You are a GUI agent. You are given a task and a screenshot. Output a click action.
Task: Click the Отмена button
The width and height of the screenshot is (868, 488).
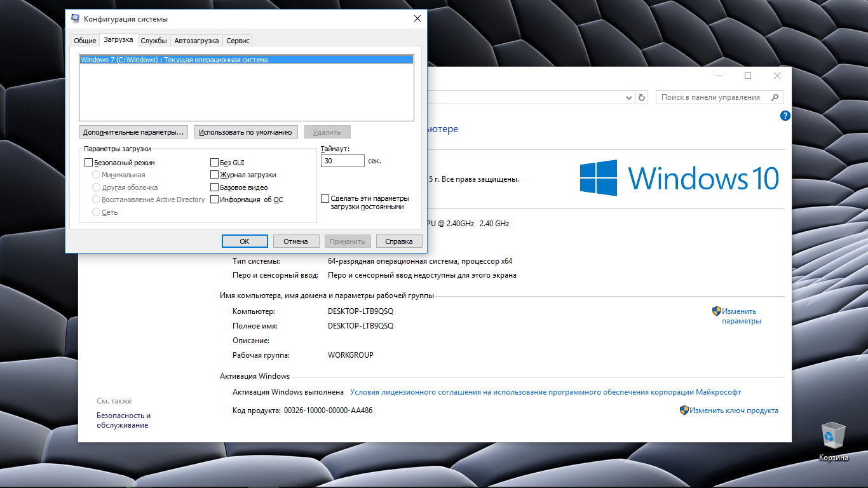pyautogui.click(x=296, y=241)
